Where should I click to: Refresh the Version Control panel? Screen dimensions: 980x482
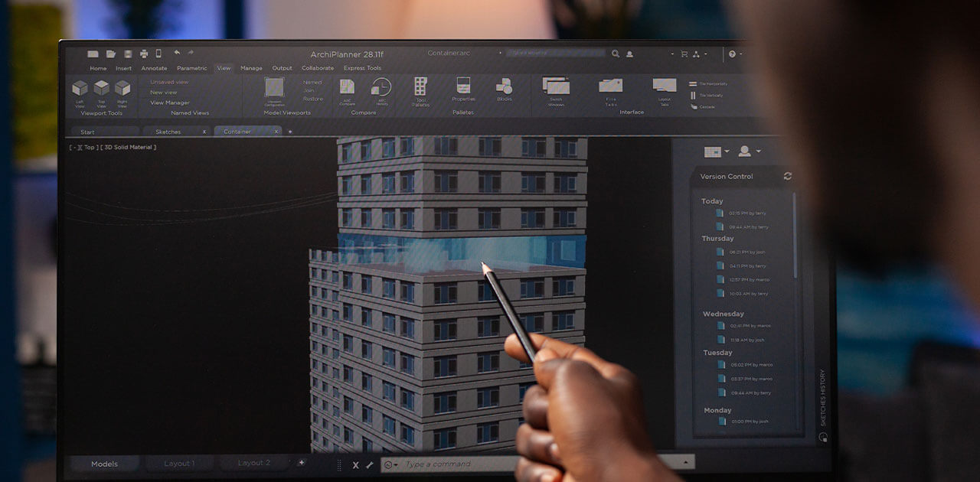click(787, 176)
